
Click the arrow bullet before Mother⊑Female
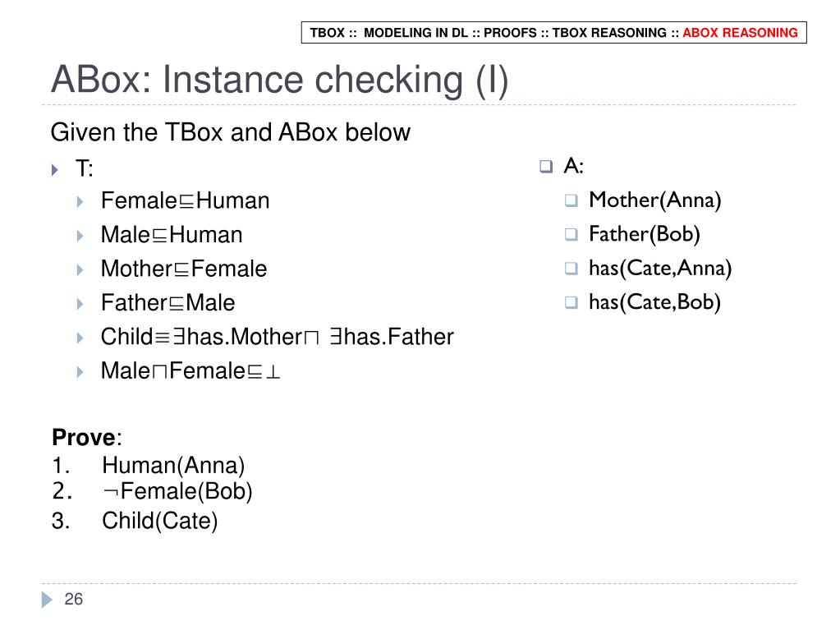pos(80,270)
